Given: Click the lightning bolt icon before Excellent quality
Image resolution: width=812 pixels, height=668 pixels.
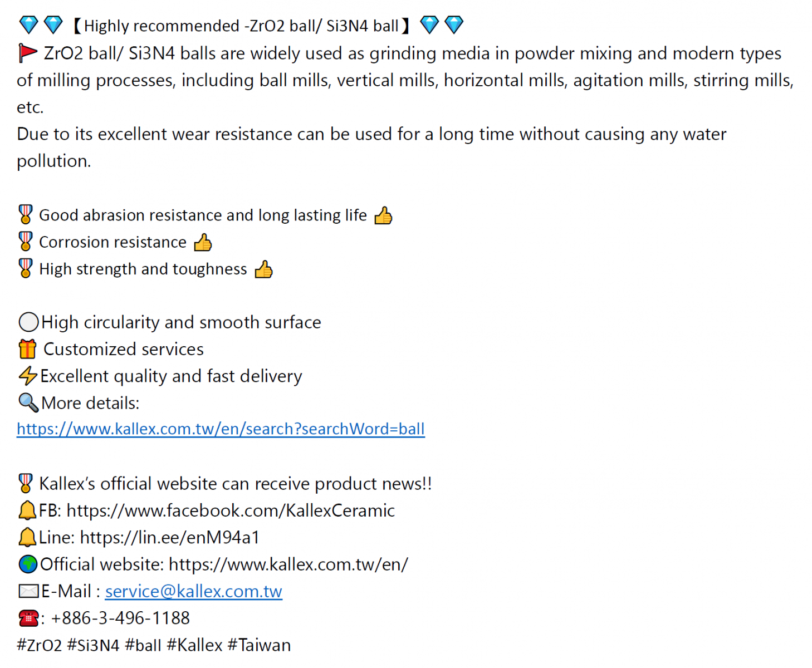Looking at the screenshot, I should click(x=28, y=376).
